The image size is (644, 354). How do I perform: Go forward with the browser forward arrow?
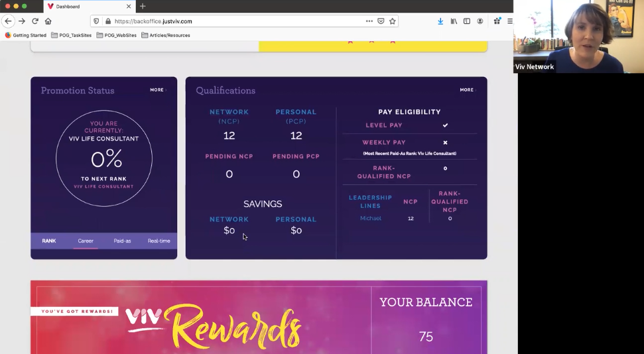click(x=22, y=21)
